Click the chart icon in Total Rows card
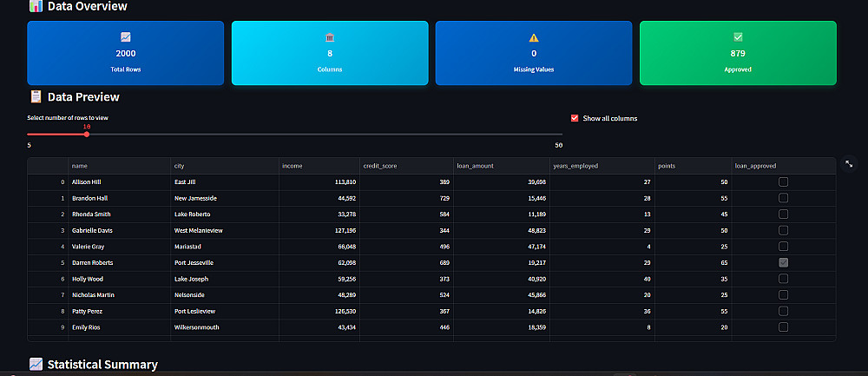 pos(126,37)
